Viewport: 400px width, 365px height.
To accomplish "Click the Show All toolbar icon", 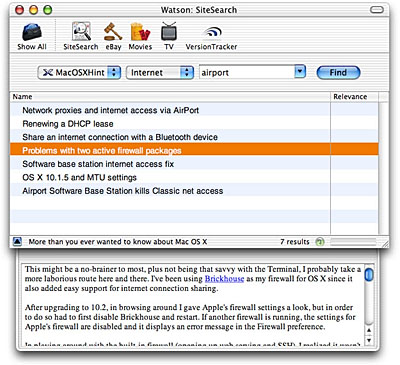I will point(32,36).
